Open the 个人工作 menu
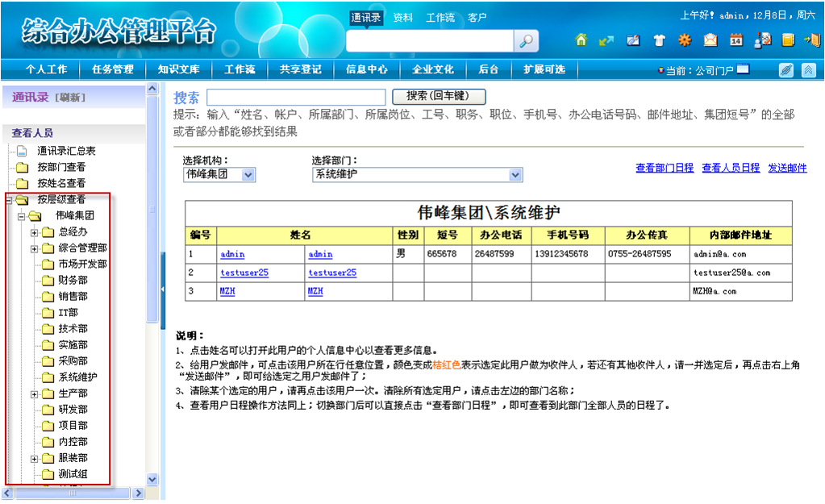Screen dimensions: 825x504 pos(46,69)
